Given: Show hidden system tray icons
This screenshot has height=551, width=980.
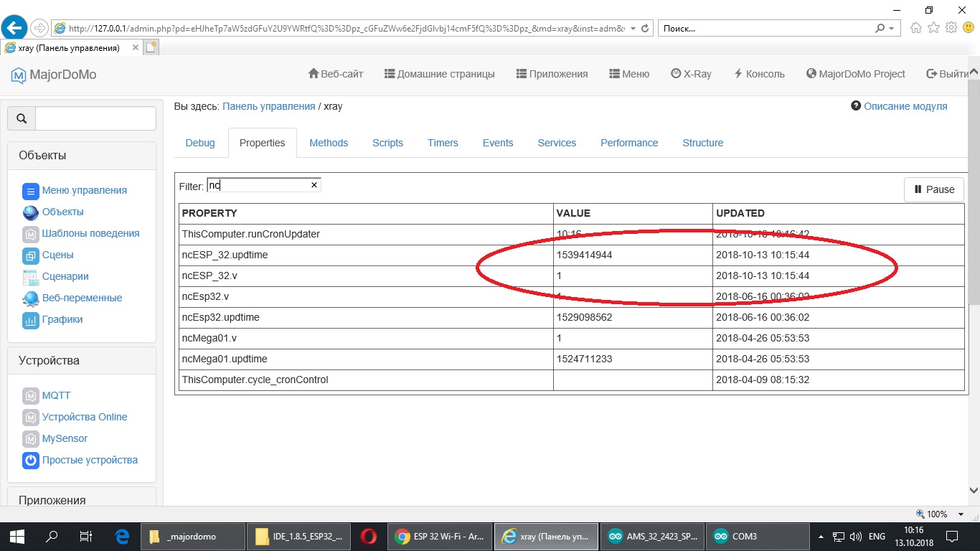Looking at the screenshot, I should (x=821, y=537).
